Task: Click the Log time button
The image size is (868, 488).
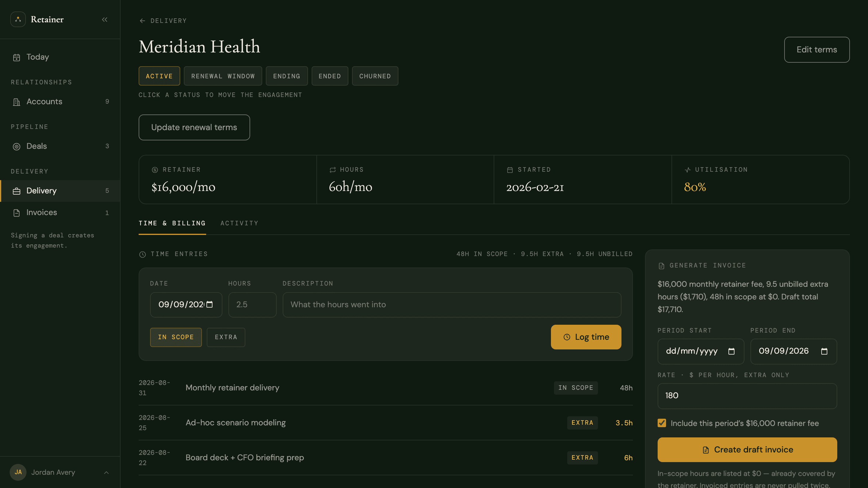Action: pyautogui.click(x=586, y=337)
